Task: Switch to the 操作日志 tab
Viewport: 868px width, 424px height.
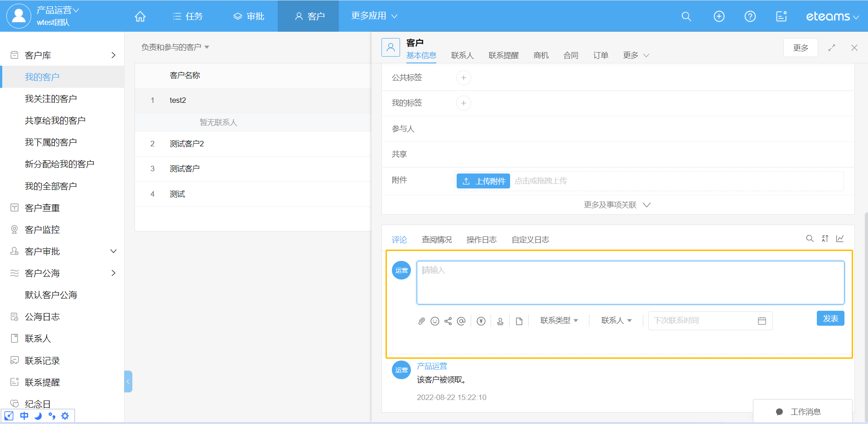Action: point(481,240)
